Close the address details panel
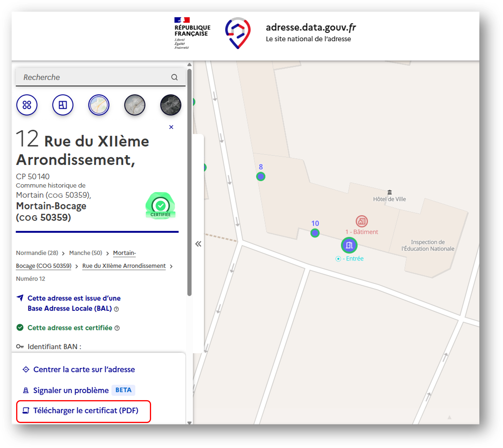 [x=171, y=127]
